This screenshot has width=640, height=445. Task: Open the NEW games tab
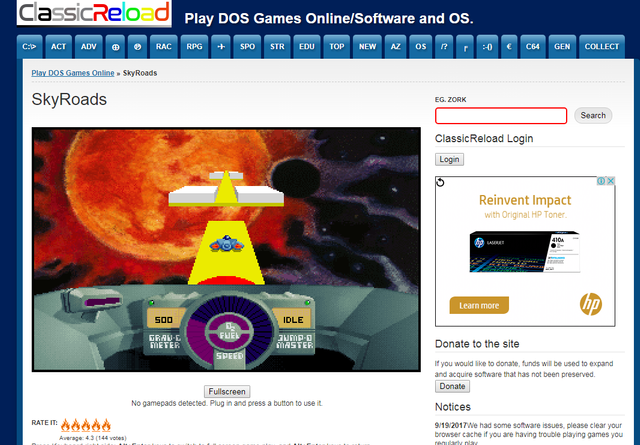click(367, 47)
